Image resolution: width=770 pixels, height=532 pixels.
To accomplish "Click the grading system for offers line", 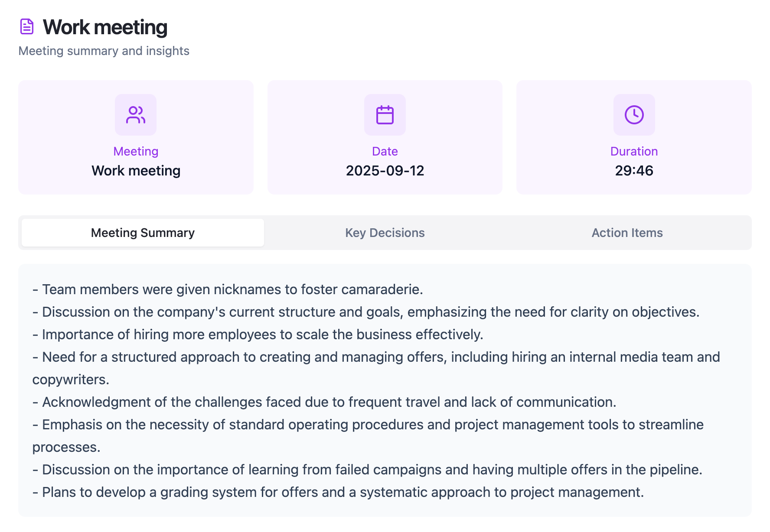I will 338,492.
